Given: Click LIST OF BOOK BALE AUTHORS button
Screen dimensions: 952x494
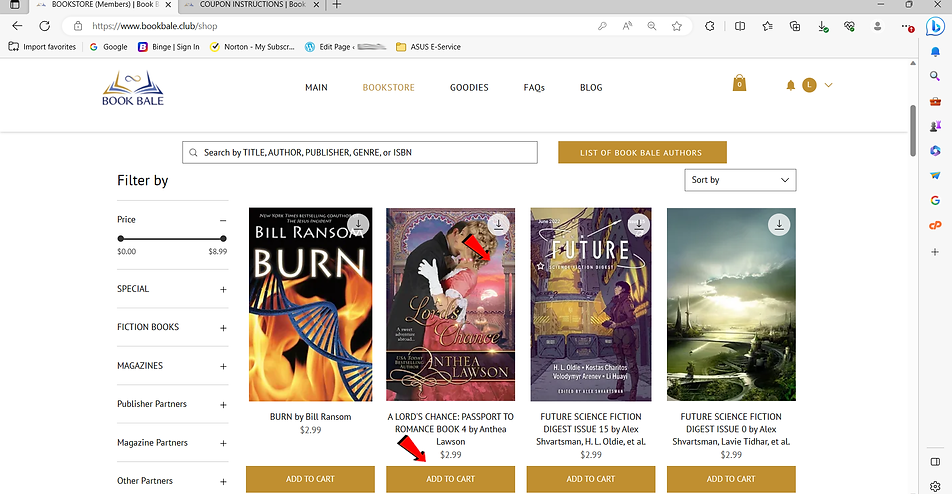Looking at the screenshot, I should [642, 152].
